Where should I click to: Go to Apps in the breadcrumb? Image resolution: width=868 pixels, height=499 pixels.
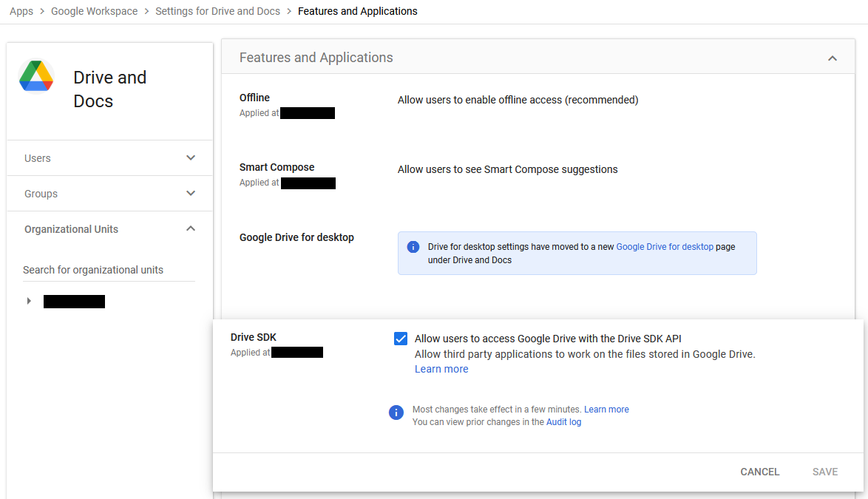21,11
